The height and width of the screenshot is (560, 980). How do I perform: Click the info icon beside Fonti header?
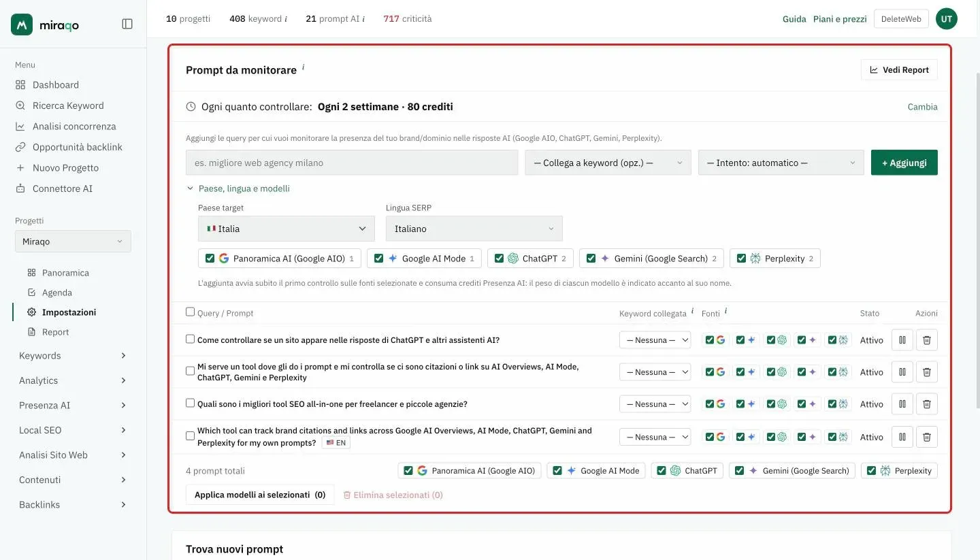click(x=725, y=311)
